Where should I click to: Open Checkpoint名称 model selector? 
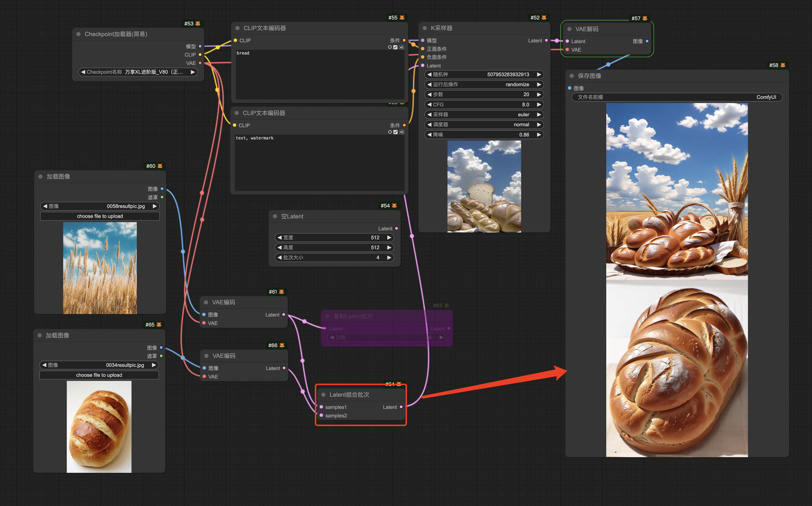click(x=137, y=72)
